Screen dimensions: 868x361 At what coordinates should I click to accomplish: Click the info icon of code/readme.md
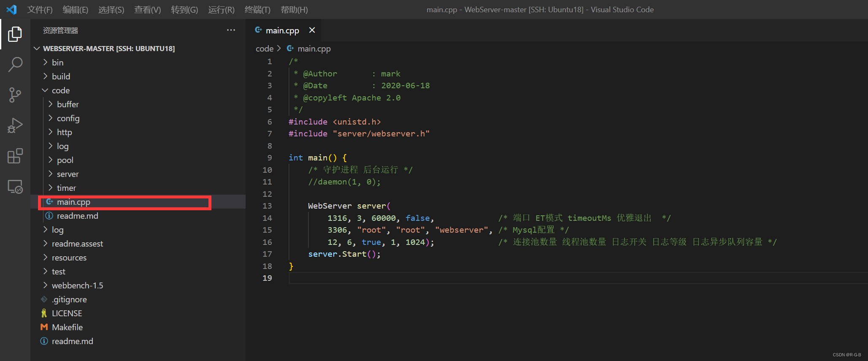tap(49, 216)
